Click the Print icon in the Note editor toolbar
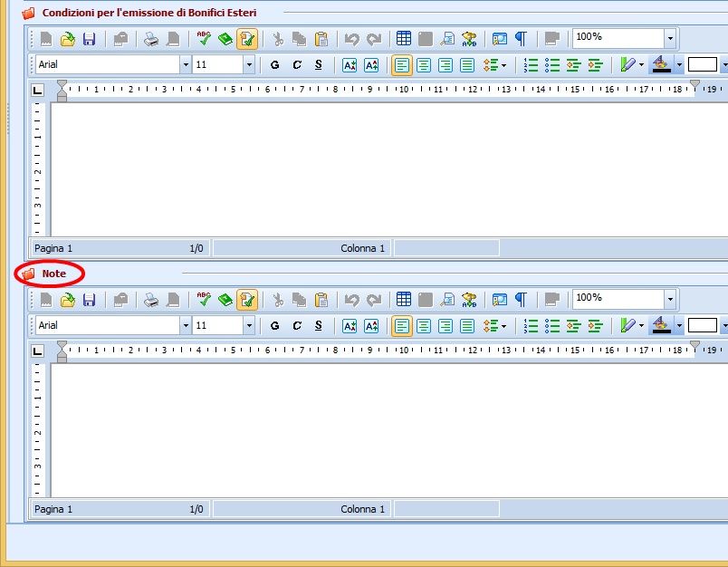Viewport: 728px width, 567px height. tap(151, 300)
